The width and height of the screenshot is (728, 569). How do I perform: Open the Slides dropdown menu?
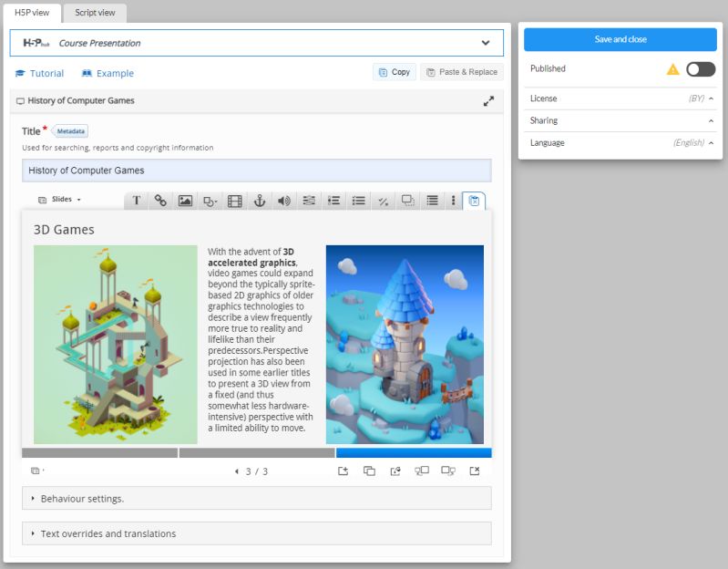pos(59,200)
